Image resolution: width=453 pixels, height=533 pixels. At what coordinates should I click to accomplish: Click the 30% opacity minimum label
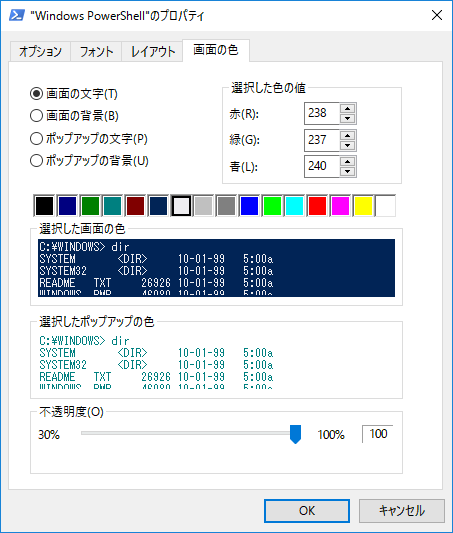49,435
